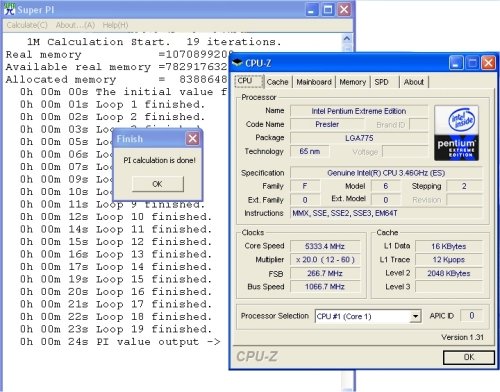
Task: Maximize the Super PI window
Action: (328, 10)
